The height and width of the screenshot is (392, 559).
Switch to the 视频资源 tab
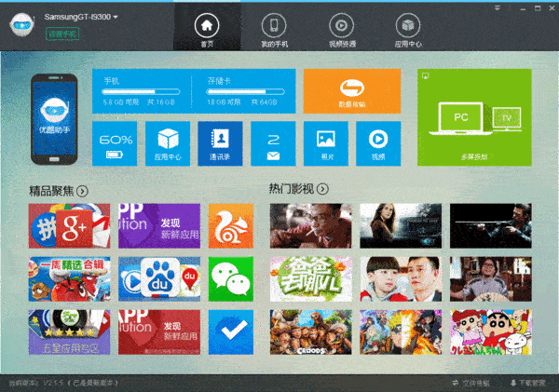[342, 31]
